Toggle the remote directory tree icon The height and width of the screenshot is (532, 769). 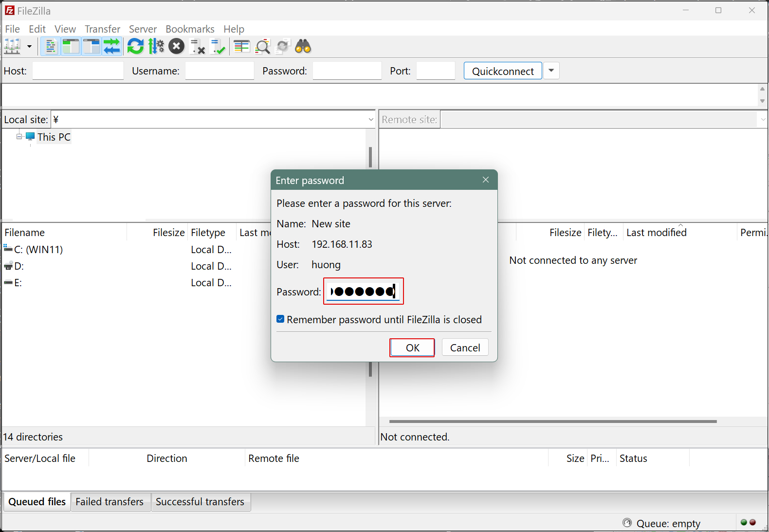pos(91,47)
